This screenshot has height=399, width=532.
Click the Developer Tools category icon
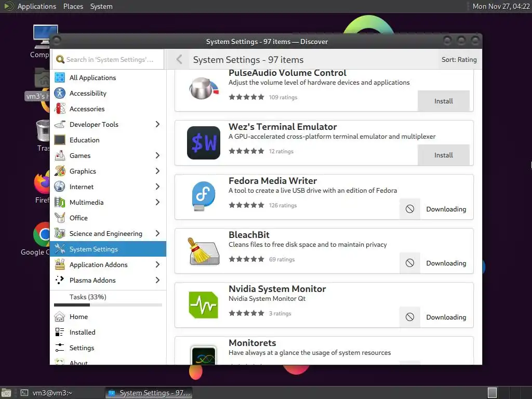tap(60, 125)
